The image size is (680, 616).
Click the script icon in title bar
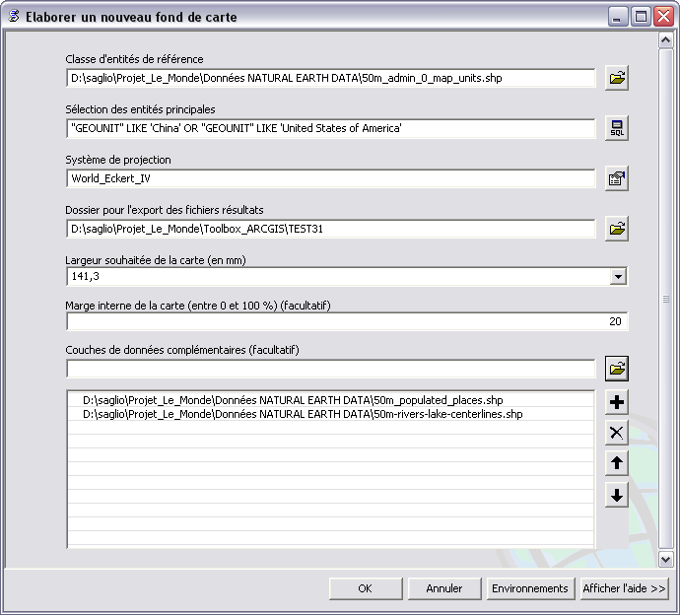14,17
